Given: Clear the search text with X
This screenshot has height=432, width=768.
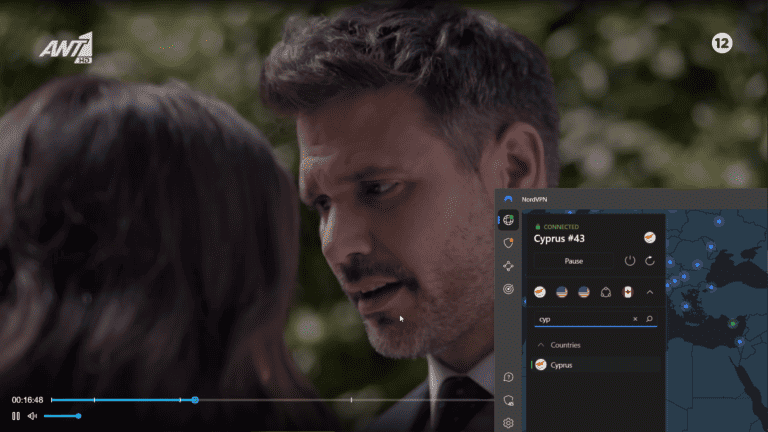Looking at the screenshot, I should tap(634, 319).
